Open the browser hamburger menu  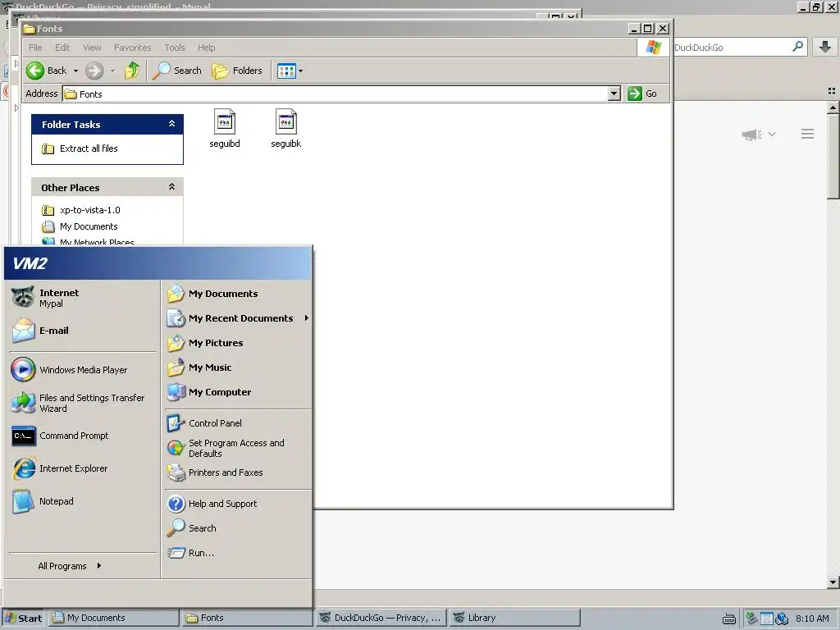807,134
